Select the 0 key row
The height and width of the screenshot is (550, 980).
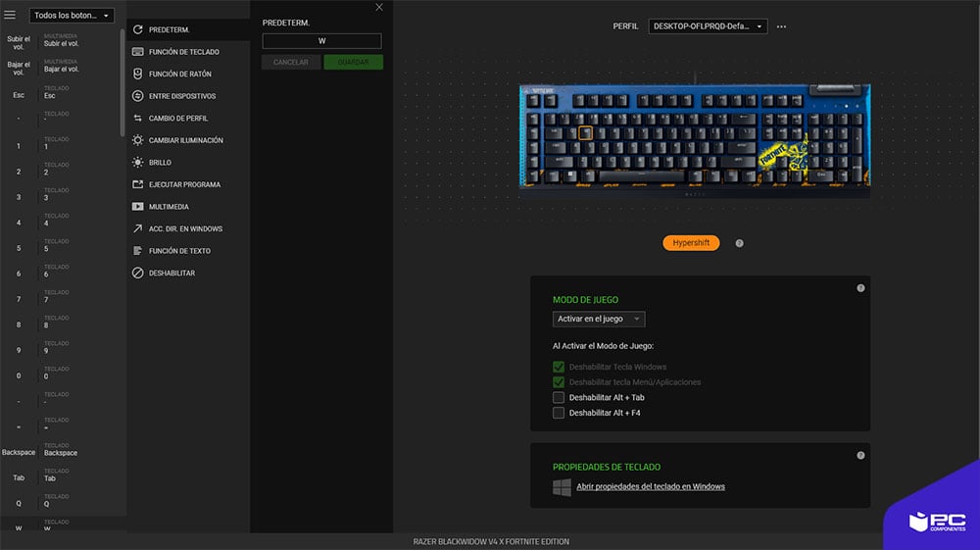[x=60, y=375]
